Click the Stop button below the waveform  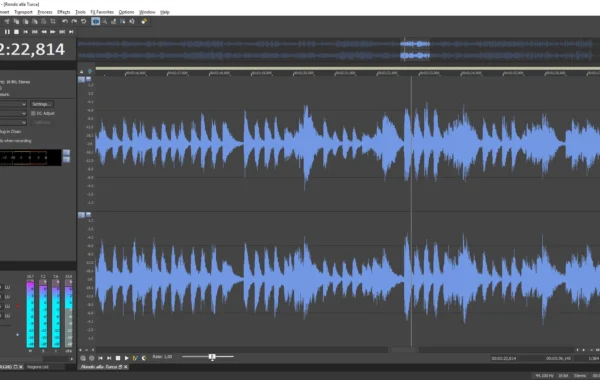pyautogui.click(x=118, y=358)
